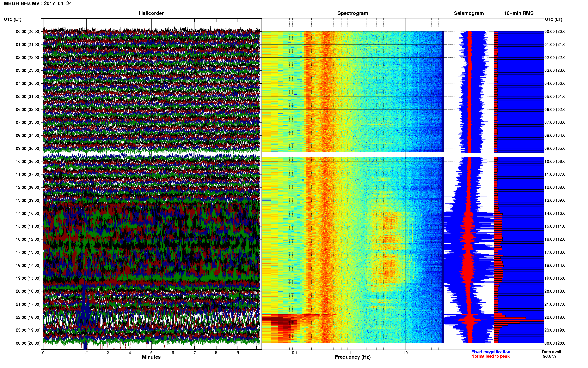
Task: Click the '09:00 (05:00)' time label on left
Action: (28, 148)
